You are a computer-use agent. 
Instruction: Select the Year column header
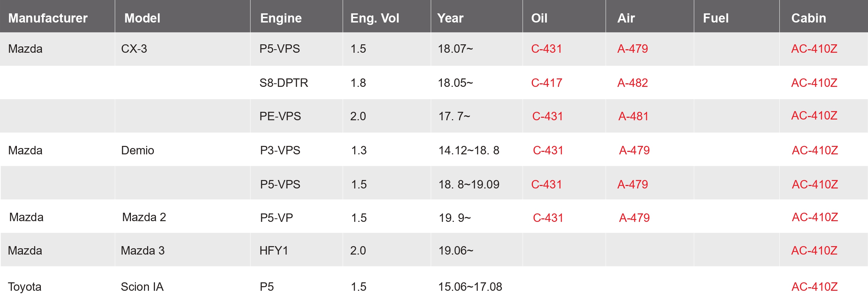tap(450, 18)
